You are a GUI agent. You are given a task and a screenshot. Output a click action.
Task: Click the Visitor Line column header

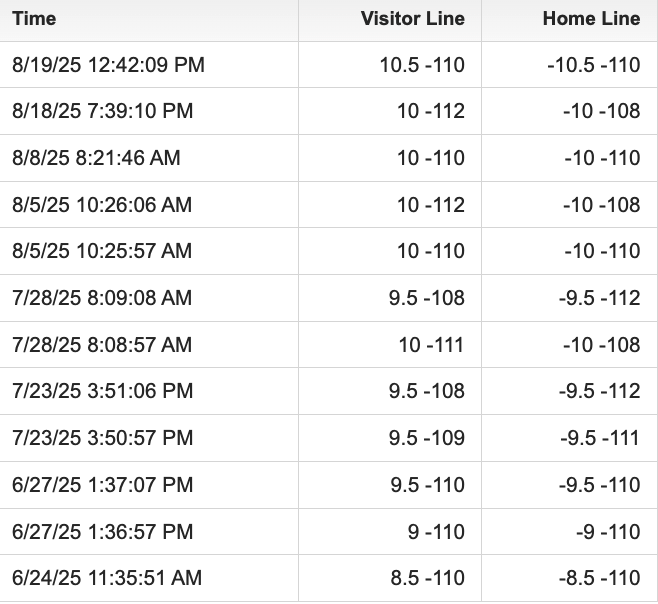click(x=412, y=19)
